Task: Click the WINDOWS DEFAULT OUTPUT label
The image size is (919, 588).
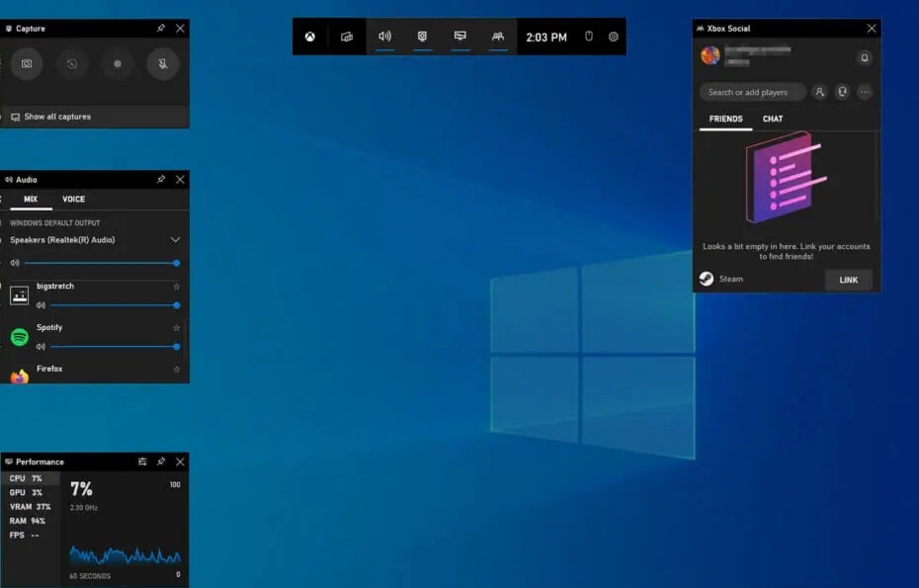Action: coord(55,222)
